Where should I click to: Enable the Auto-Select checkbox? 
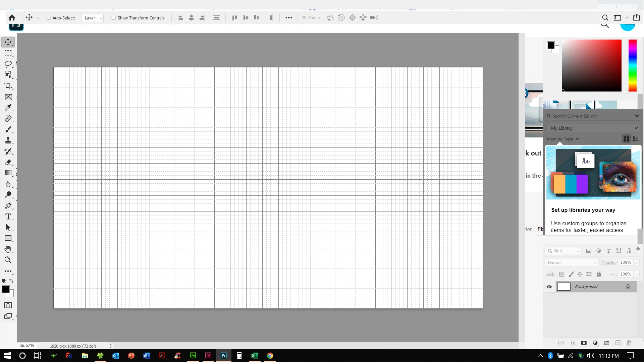(49, 18)
